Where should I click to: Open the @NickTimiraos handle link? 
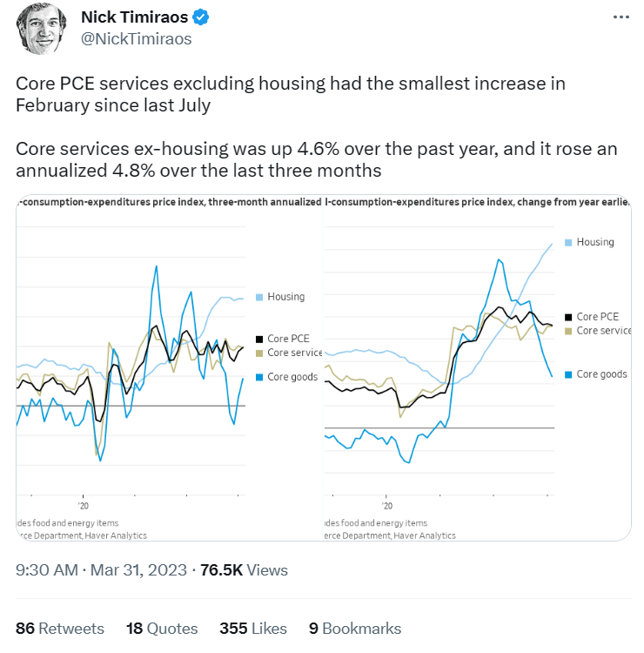pyautogui.click(x=136, y=38)
